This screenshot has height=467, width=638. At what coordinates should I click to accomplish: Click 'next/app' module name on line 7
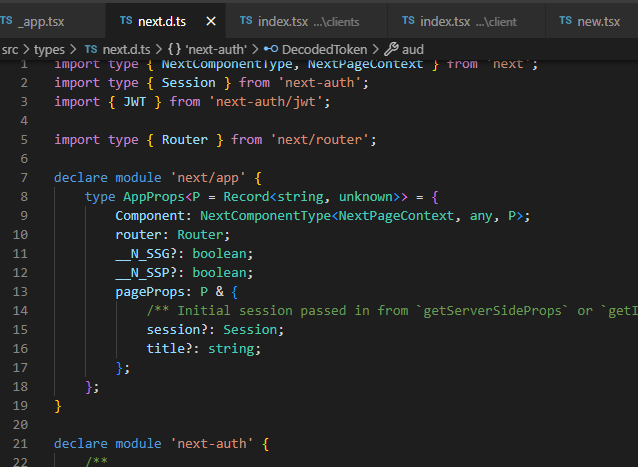click(208, 178)
